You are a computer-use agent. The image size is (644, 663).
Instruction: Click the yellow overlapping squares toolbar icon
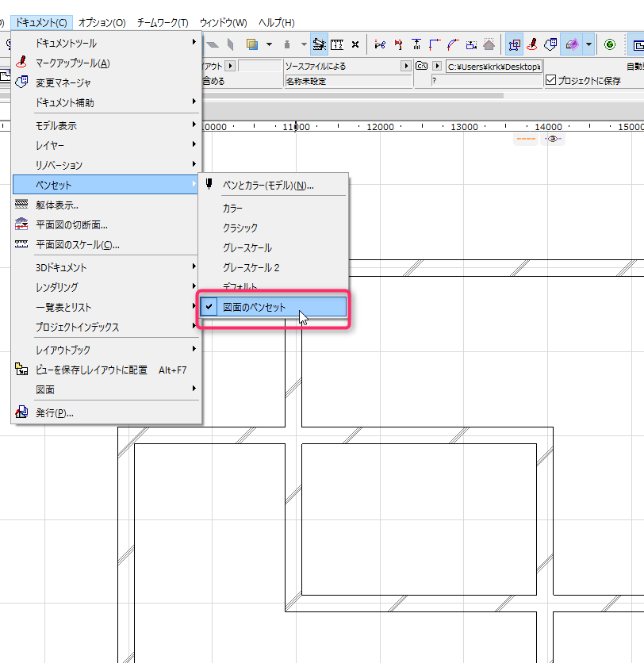click(x=252, y=44)
